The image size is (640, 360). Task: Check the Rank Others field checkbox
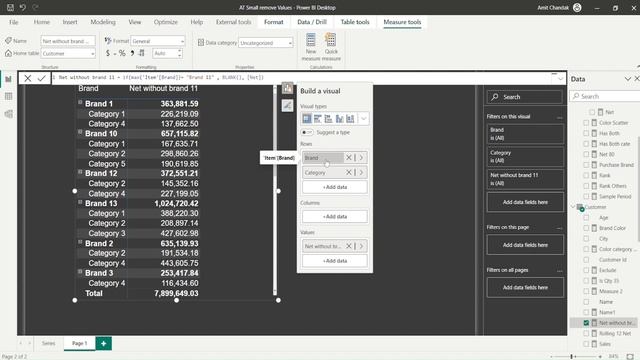[x=586, y=186]
